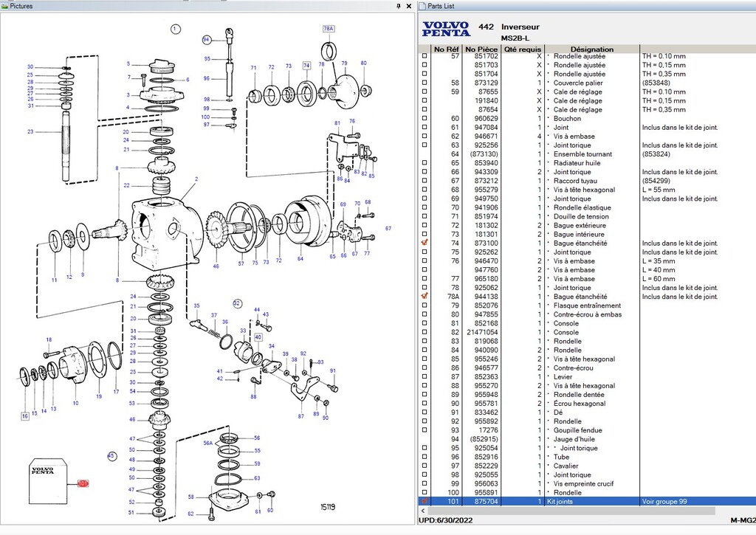
Task: Click the Pictures panel title icon
Action: [5, 6]
